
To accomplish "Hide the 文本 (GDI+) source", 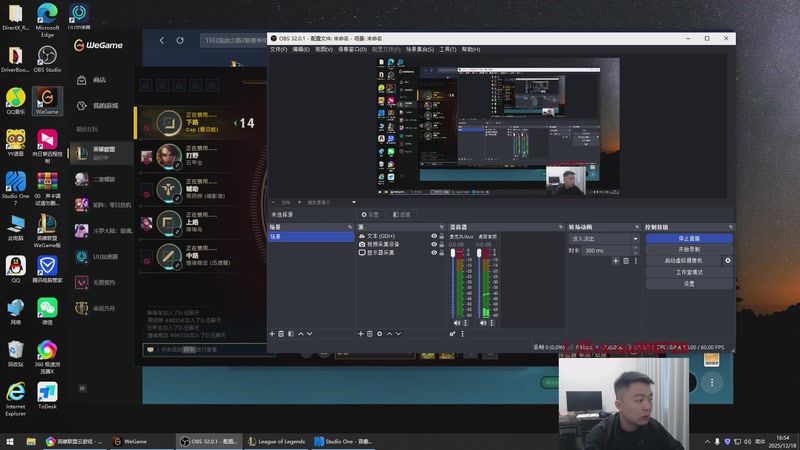I will (x=434, y=236).
